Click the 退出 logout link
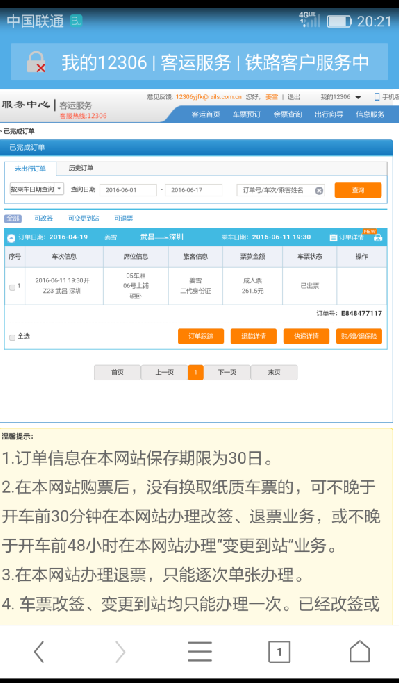 coord(294,97)
